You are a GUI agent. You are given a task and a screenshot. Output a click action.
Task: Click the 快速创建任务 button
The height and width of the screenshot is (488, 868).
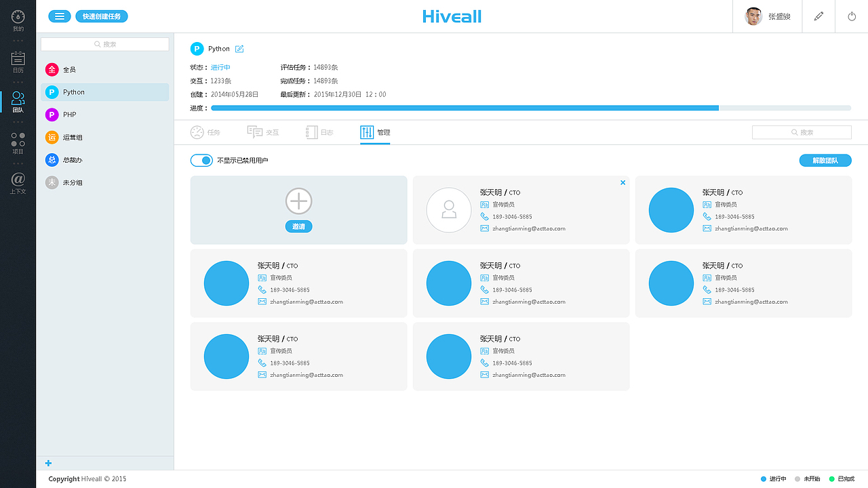(102, 16)
